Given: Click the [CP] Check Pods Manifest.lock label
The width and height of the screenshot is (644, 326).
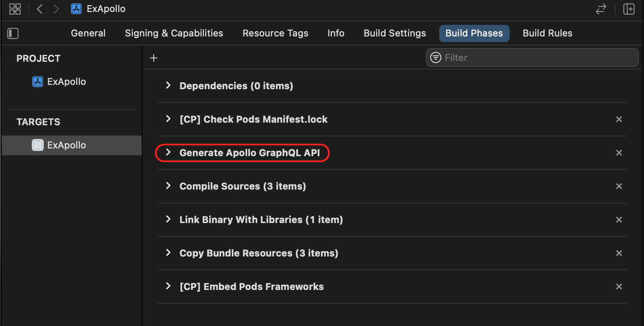Looking at the screenshot, I should (253, 119).
